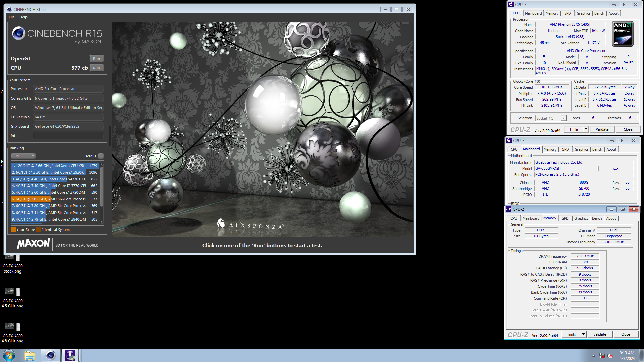
Task: Click Tools button in bottom CPU-Z window
Action: (571, 334)
